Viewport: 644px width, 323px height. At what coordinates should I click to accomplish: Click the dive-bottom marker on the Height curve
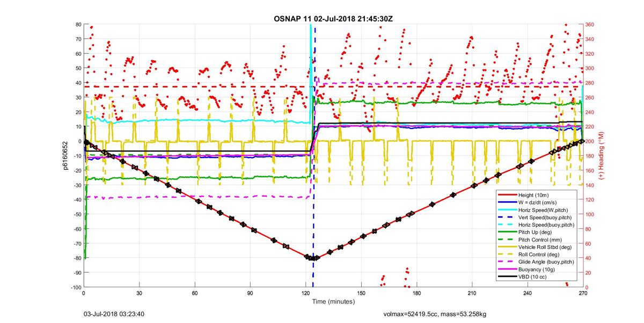[312, 258]
